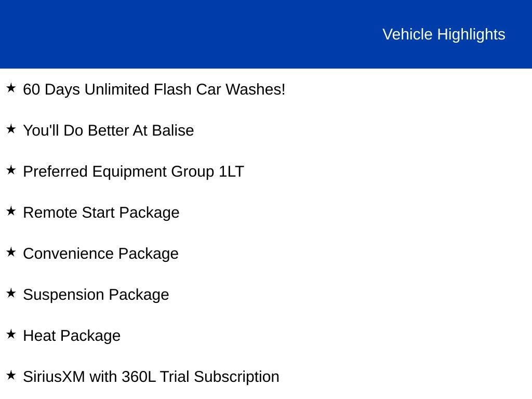The width and height of the screenshot is (532, 399).
Task: Select the star icon for Convenience Package
Action: pos(11,252)
